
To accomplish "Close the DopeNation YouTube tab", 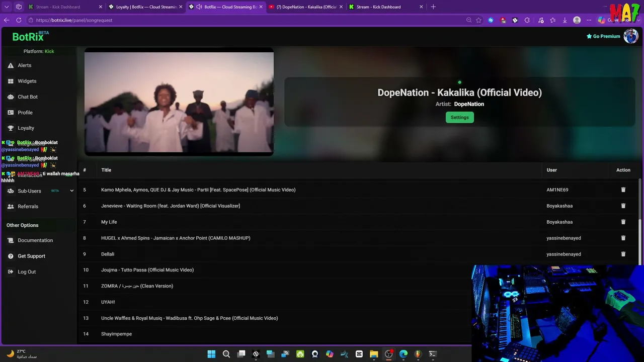I will coord(341,7).
